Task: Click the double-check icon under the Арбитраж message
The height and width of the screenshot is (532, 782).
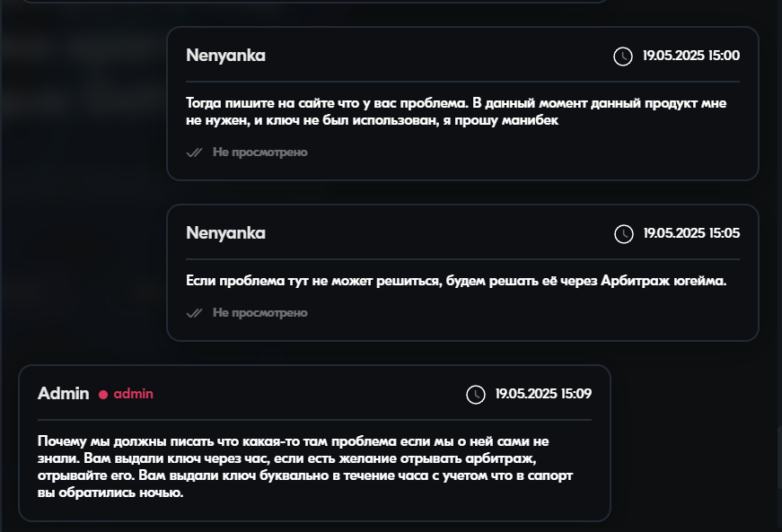Action: click(x=194, y=313)
